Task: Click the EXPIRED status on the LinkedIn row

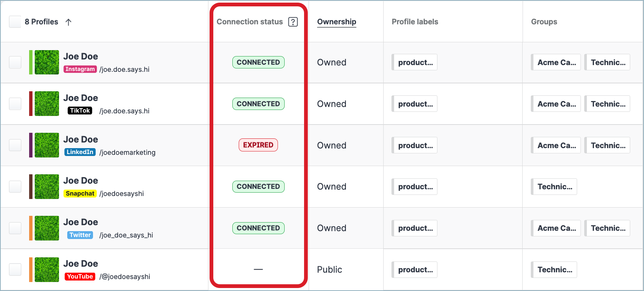Action: pyautogui.click(x=258, y=145)
